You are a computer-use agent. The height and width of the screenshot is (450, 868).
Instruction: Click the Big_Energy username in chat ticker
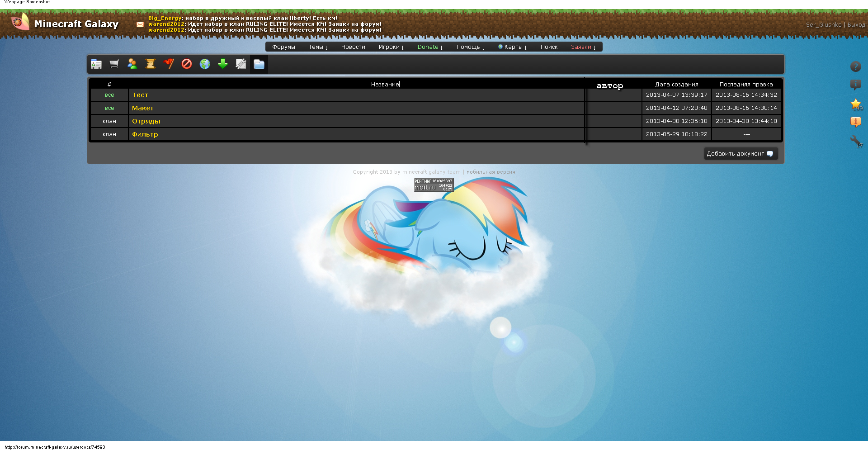click(x=165, y=18)
